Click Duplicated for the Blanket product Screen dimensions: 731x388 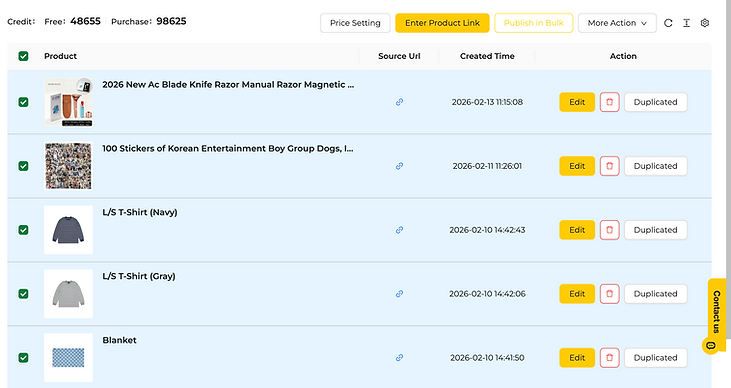pyautogui.click(x=655, y=358)
